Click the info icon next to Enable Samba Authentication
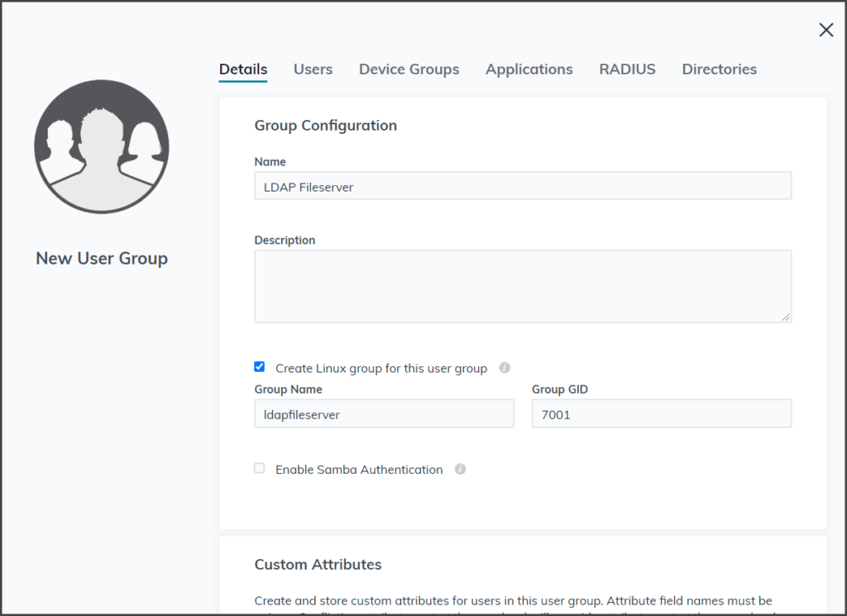The width and height of the screenshot is (847, 616). pyautogui.click(x=460, y=469)
